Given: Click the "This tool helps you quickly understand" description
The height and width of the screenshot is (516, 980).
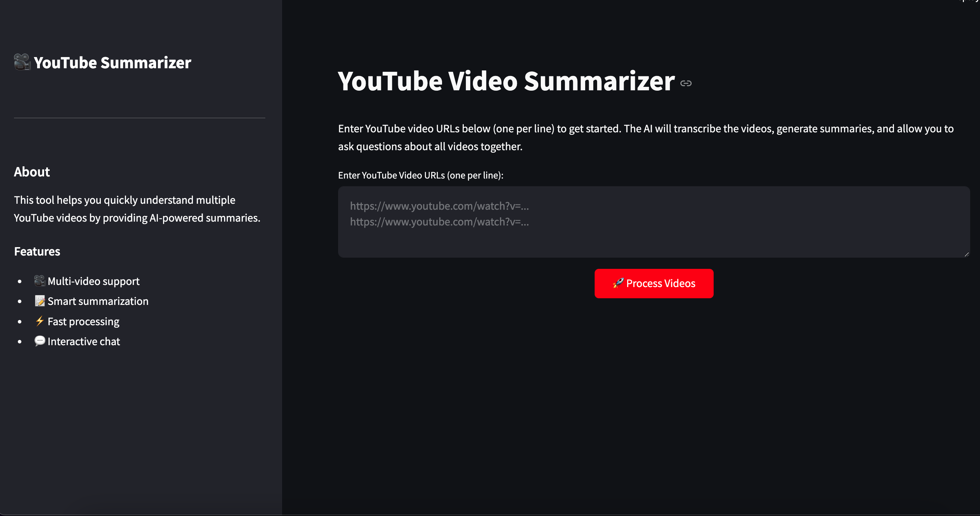Looking at the screenshot, I should click(x=137, y=209).
